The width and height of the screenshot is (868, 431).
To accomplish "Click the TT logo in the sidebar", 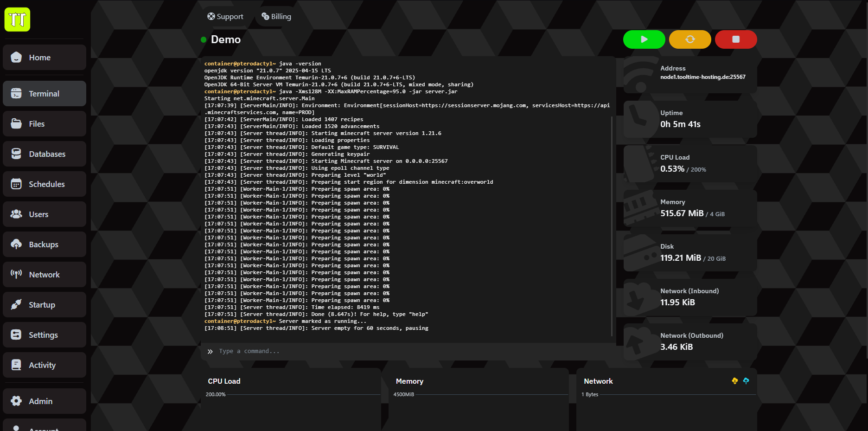I will (17, 19).
